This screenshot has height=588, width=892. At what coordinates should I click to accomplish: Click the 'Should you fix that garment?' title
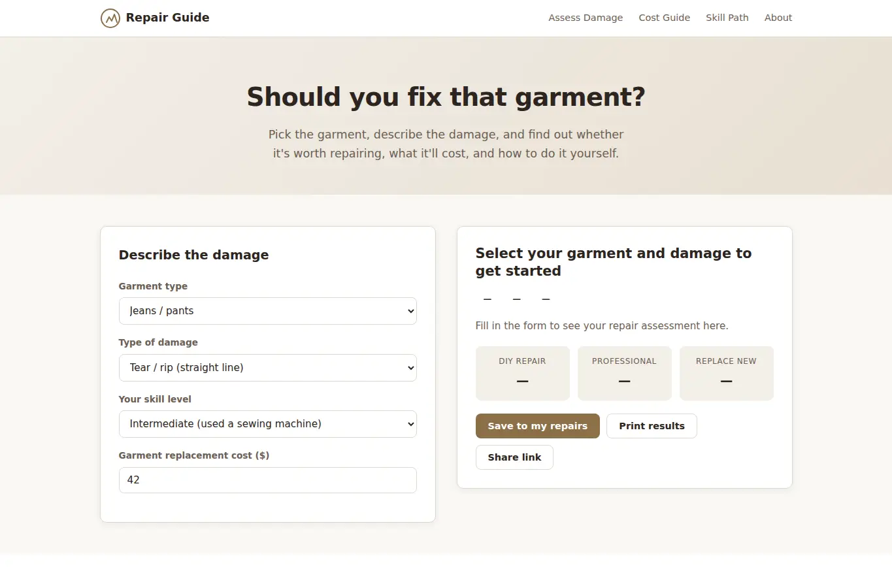(x=446, y=97)
